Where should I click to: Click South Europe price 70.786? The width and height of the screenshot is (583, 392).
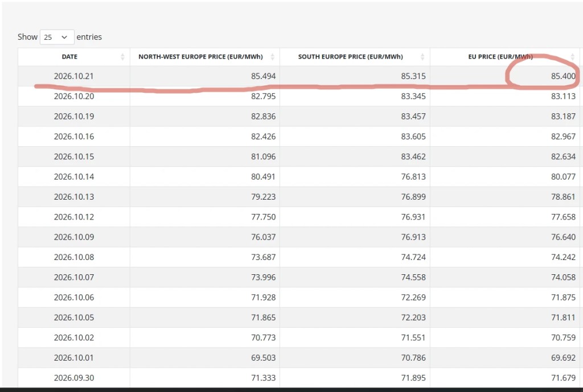413,357
